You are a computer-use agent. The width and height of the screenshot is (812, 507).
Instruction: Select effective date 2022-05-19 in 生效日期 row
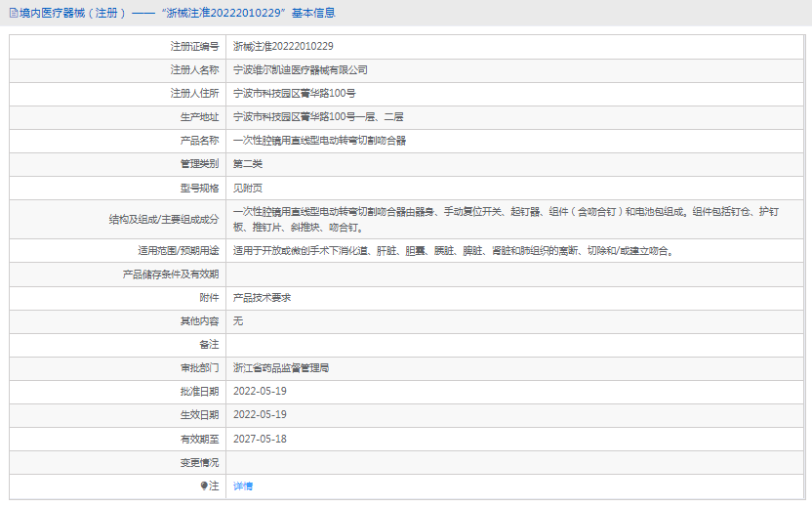pos(260,415)
